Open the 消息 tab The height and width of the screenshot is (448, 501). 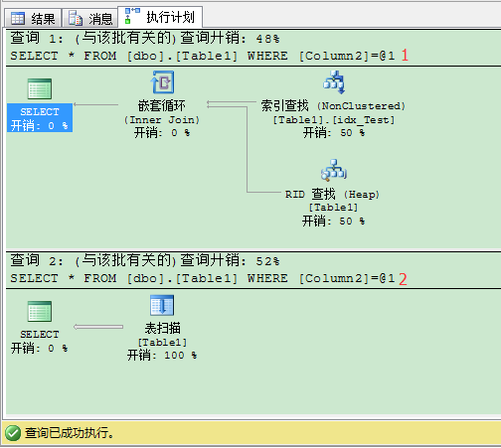click(89, 18)
